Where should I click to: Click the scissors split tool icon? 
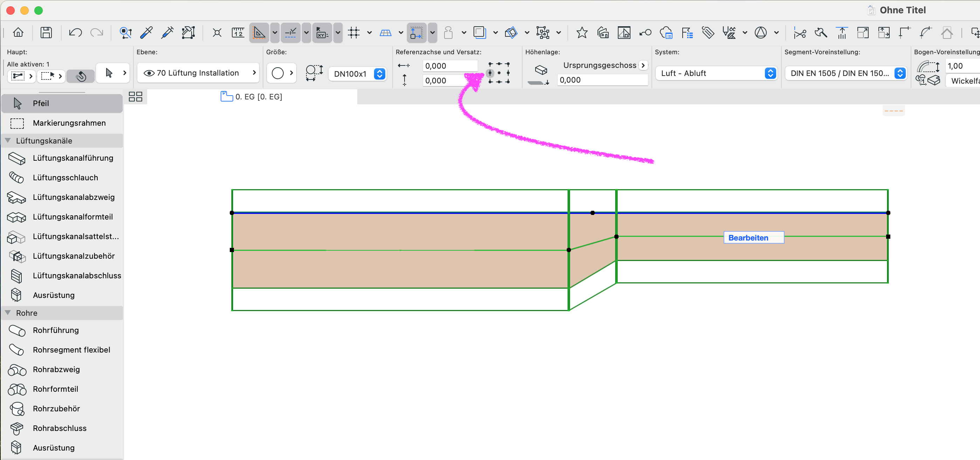pos(800,33)
